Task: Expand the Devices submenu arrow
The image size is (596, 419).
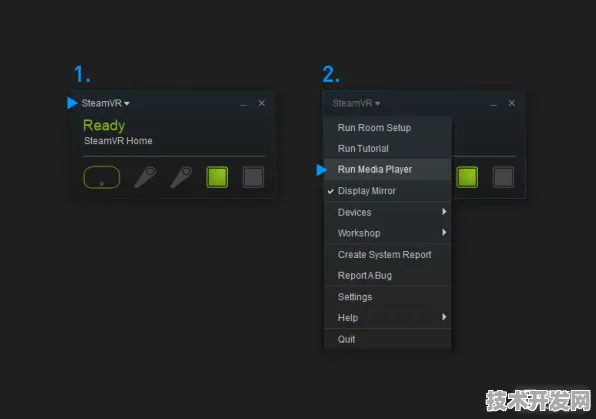Action: coord(444,212)
